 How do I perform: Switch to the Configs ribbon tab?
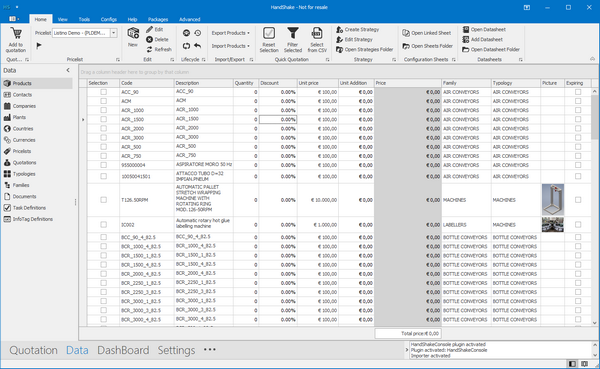(x=109, y=19)
